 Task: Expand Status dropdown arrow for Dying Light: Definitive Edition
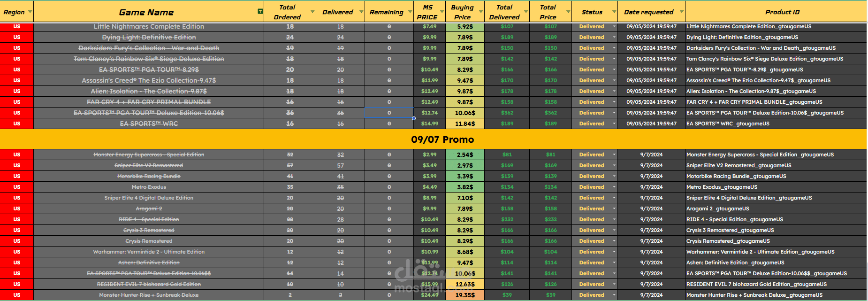(x=614, y=37)
